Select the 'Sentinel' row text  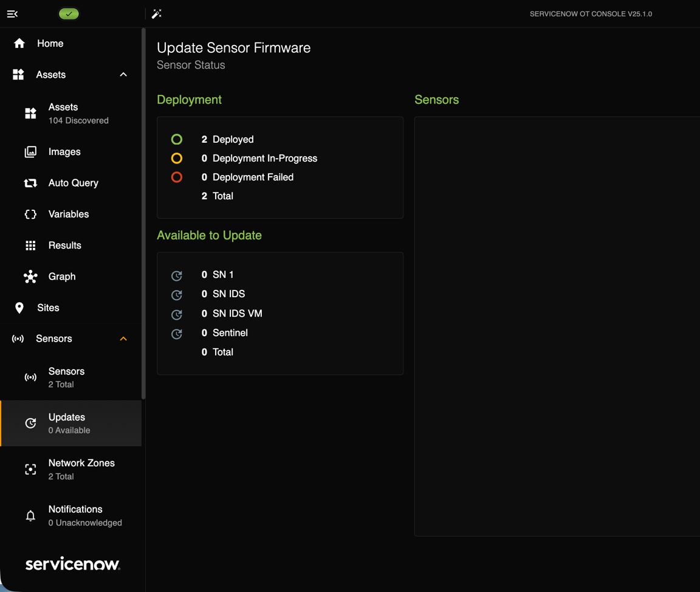point(230,332)
